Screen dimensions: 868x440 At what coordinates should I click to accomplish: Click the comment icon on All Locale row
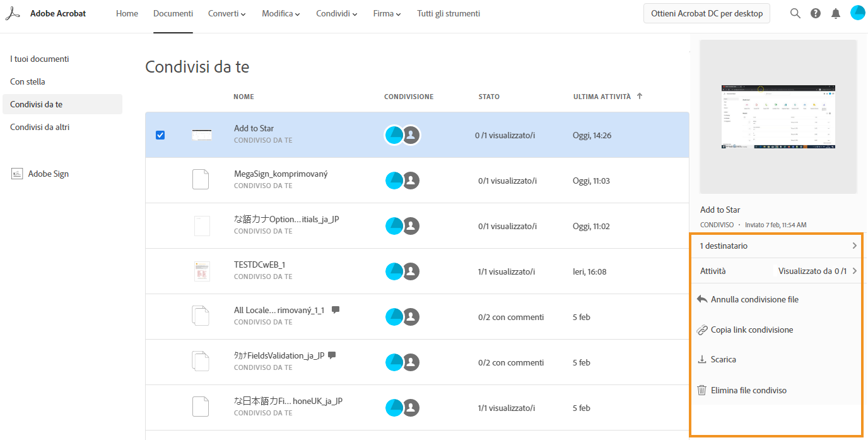[x=336, y=310]
